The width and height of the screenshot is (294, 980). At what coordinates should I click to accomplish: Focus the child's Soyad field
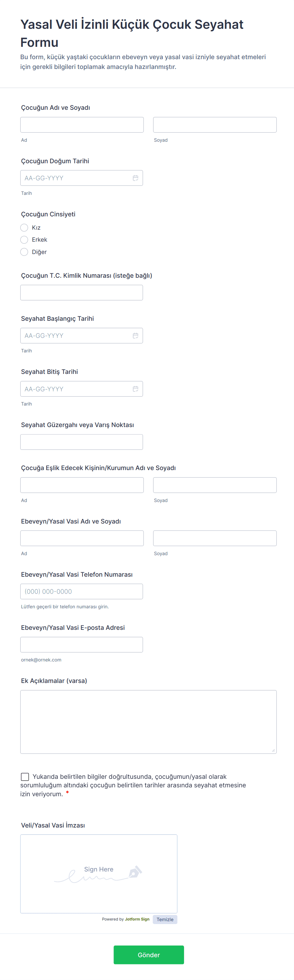(215, 125)
